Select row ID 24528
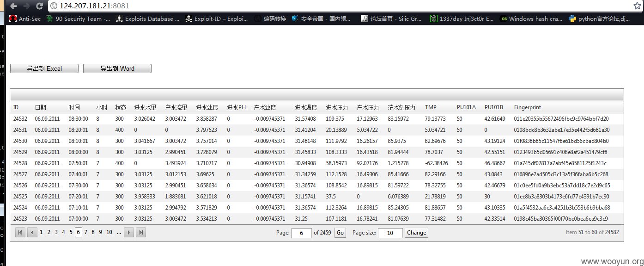 pos(316,163)
